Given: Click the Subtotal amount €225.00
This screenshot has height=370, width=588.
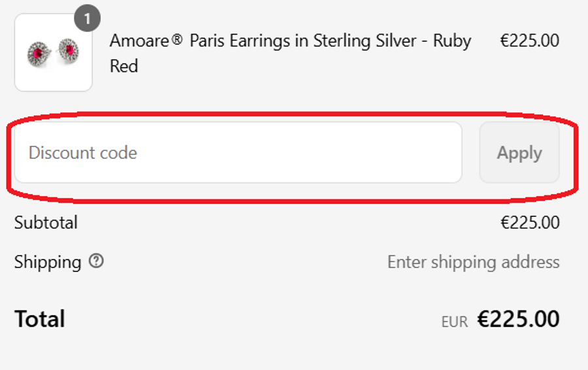Looking at the screenshot, I should [x=530, y=222].
